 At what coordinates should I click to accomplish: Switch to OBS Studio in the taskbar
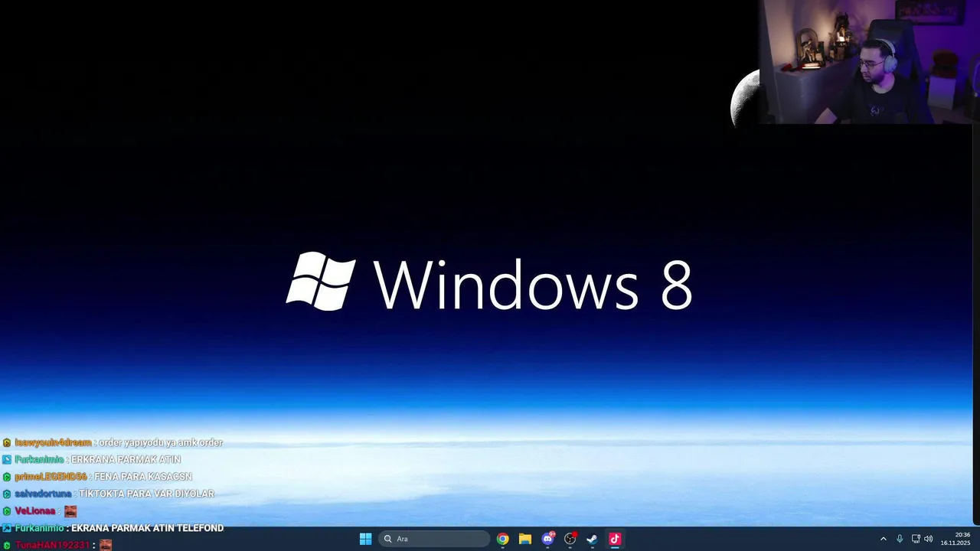pos(570,539)
